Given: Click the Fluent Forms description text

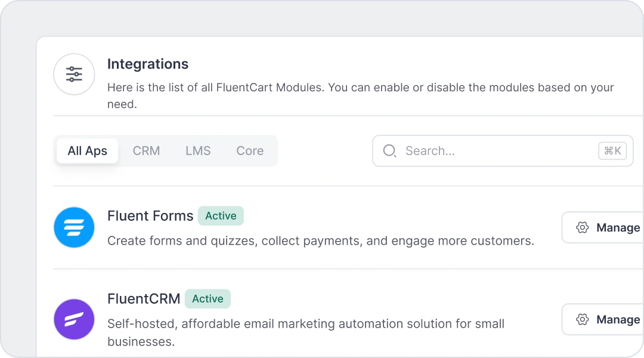Looking at the screenshot, I should point(320,240).
